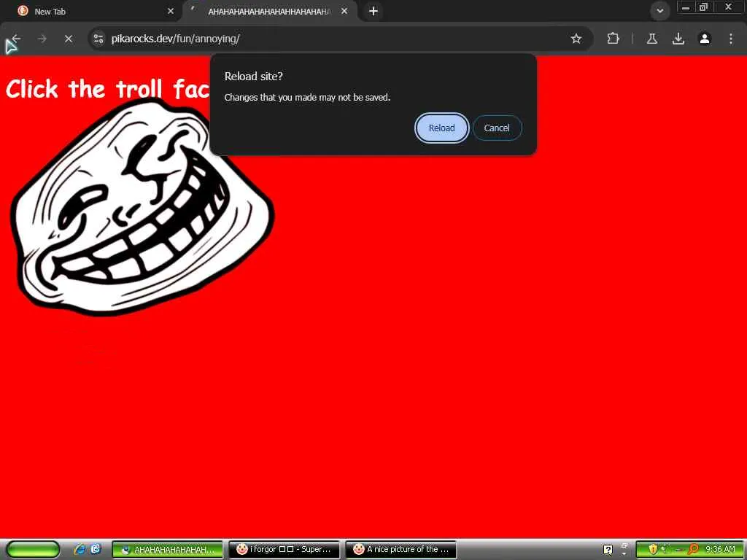Switch to 'i forgor' taskbar window
This screenshot has height=560, width=747.
point(285,550)
